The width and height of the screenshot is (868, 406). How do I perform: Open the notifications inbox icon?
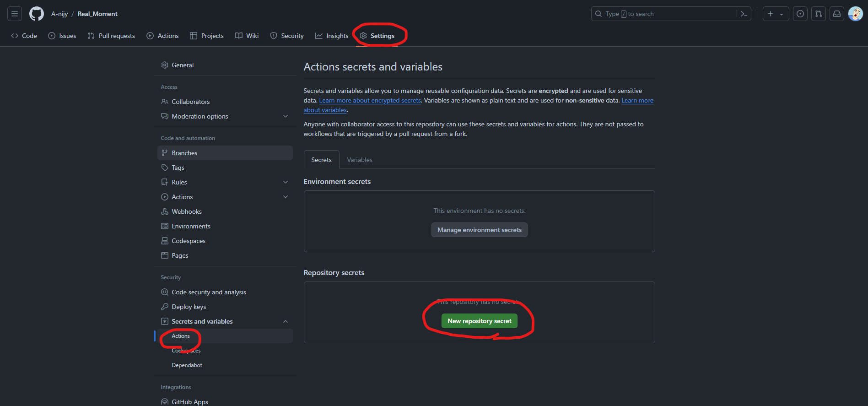pyautogui.click(x=837, y=14)
